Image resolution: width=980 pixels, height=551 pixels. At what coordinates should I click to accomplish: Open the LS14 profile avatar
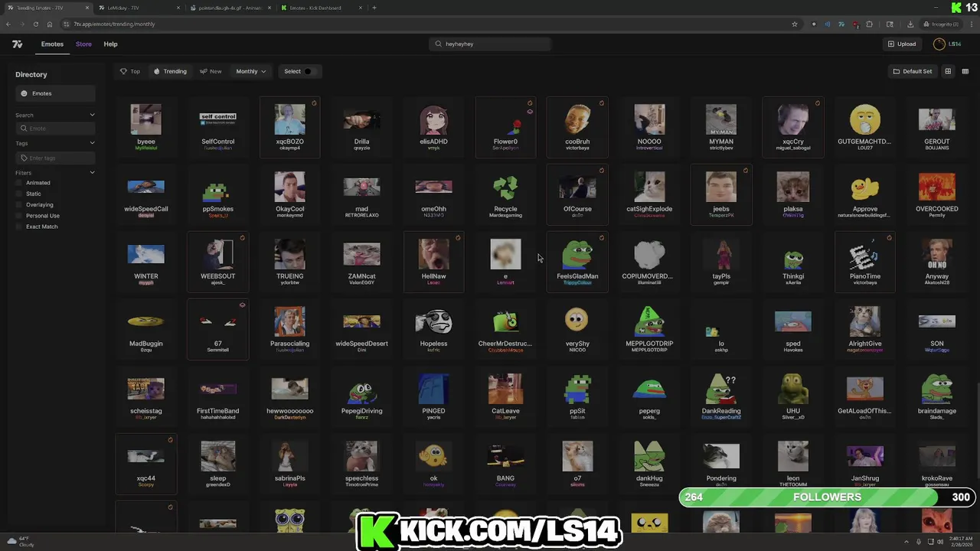(x=939, y=44)
